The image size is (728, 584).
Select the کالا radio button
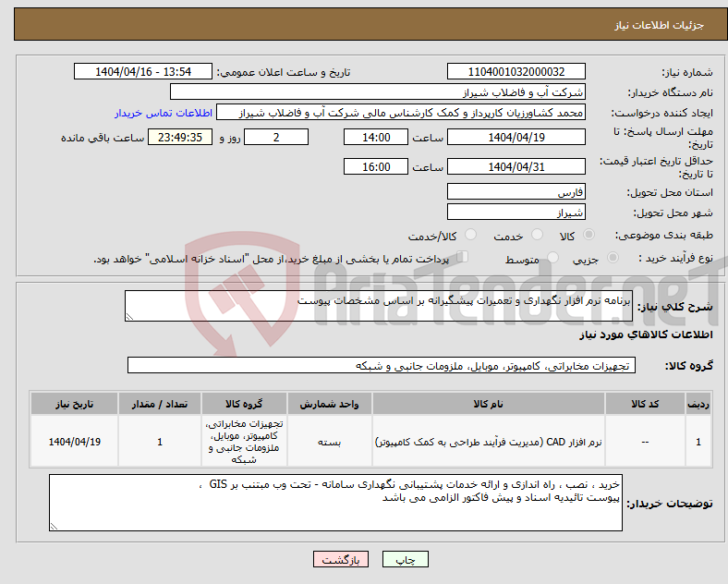588,235
